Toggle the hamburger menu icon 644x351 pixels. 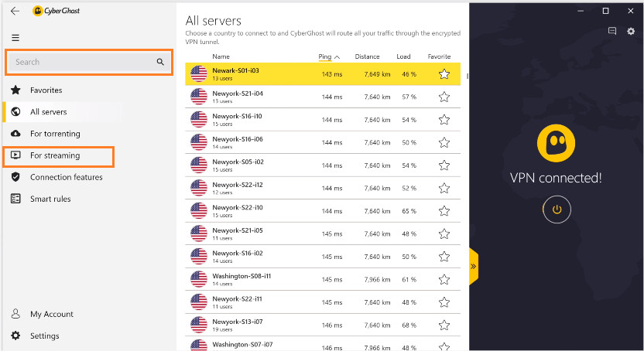pyautogui.click(x=15, y=38)
